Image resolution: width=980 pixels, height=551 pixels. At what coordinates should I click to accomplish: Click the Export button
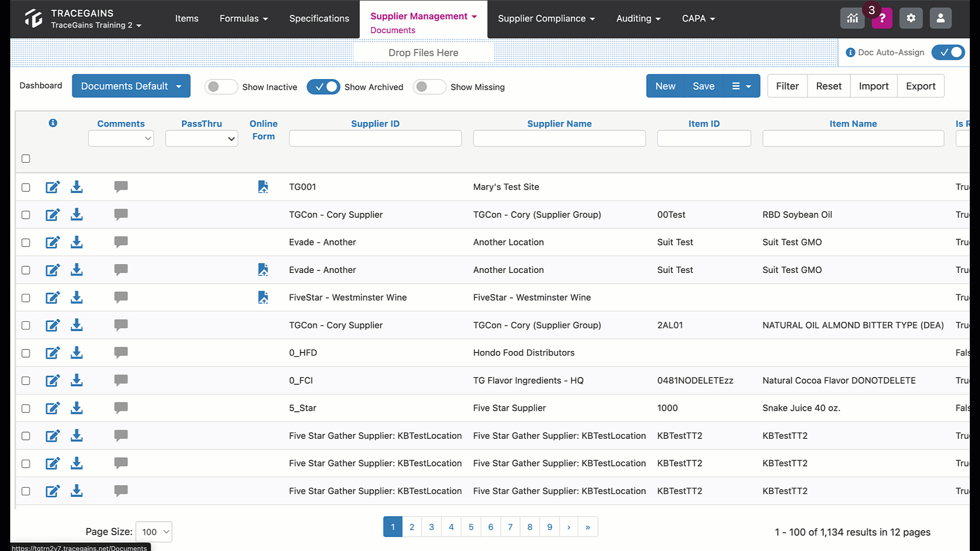(921, 86)
